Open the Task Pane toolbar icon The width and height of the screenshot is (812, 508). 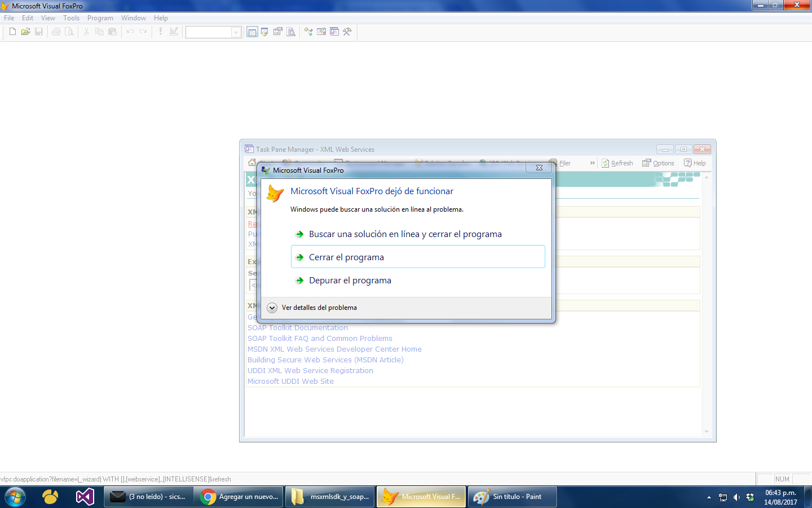(x=334, y=32)
